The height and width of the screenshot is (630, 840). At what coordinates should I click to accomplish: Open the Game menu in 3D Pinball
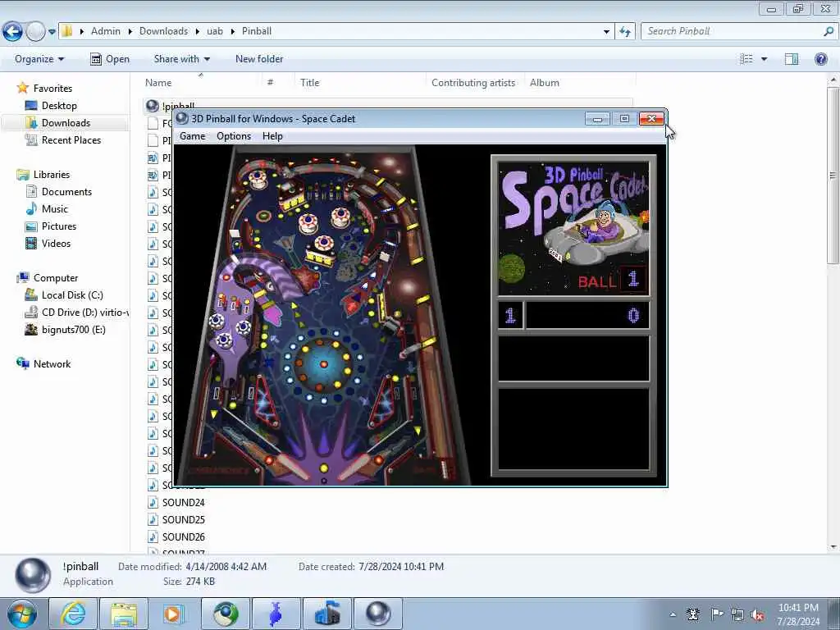(x=192, y=136)
